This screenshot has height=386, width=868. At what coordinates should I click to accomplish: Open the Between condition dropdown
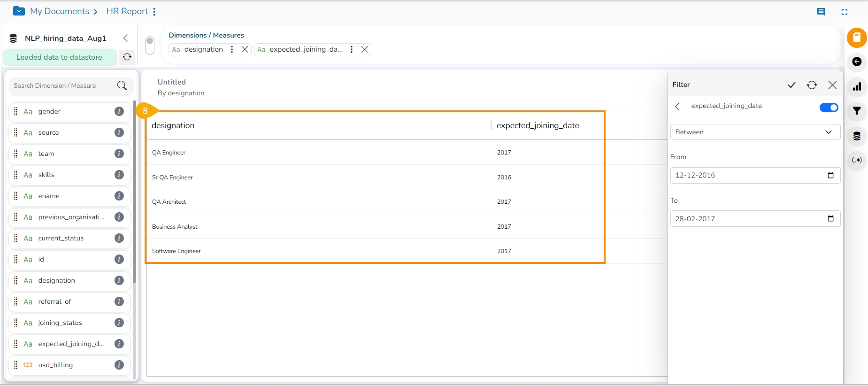[x=755, y=132]
